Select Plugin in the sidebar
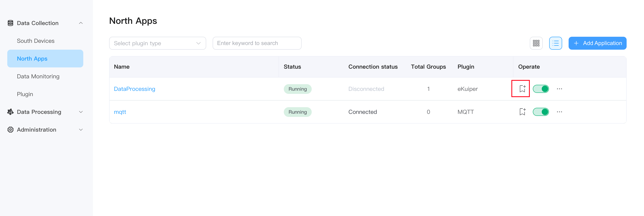The image size is (644, 216). pos(25,94)
